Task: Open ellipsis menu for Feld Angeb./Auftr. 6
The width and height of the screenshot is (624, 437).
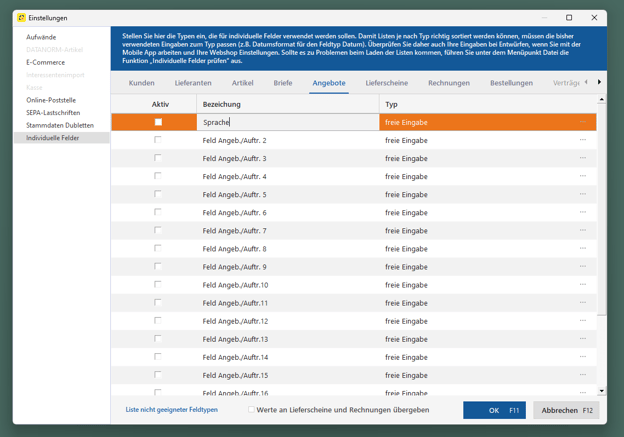Action: [x=583, y=212]
